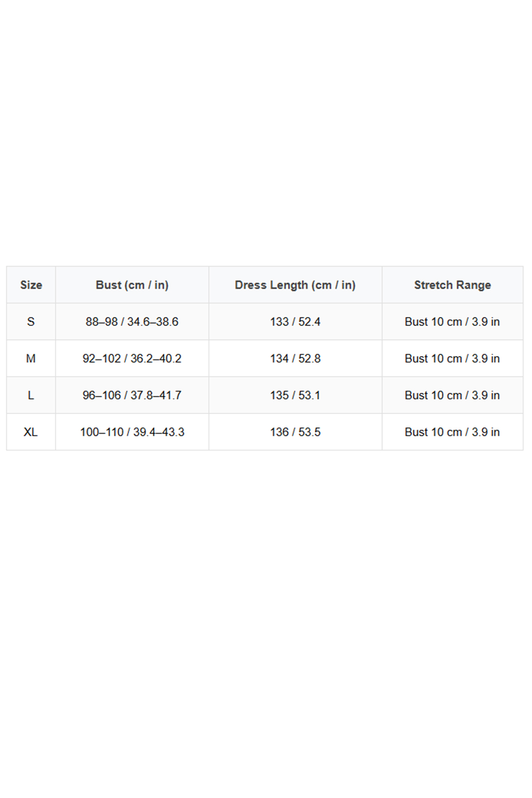532x798 pixels.
Task: Click the stretch range cell in XL row
Action: (452, 432)
